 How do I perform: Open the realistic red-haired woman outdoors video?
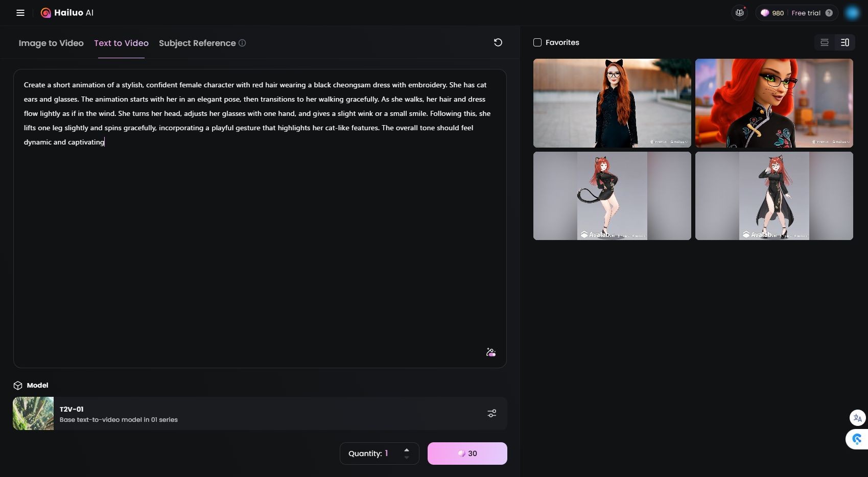(612, 103)
